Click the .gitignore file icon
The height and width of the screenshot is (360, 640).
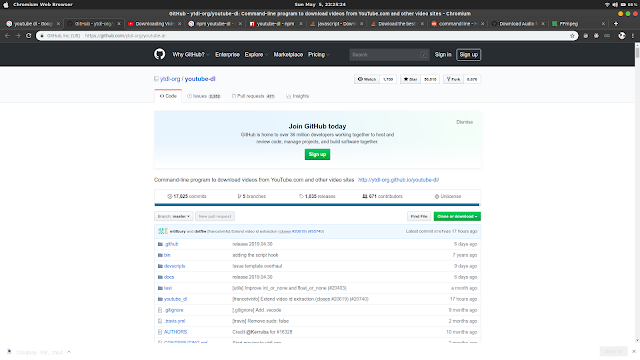(x=160, y=310)
